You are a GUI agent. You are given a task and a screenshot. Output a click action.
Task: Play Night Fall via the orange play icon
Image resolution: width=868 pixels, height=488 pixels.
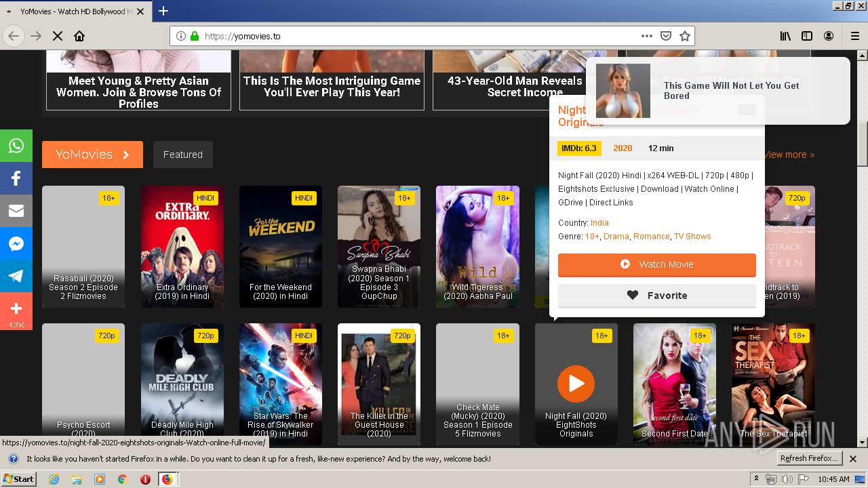[x=576, y=384]
